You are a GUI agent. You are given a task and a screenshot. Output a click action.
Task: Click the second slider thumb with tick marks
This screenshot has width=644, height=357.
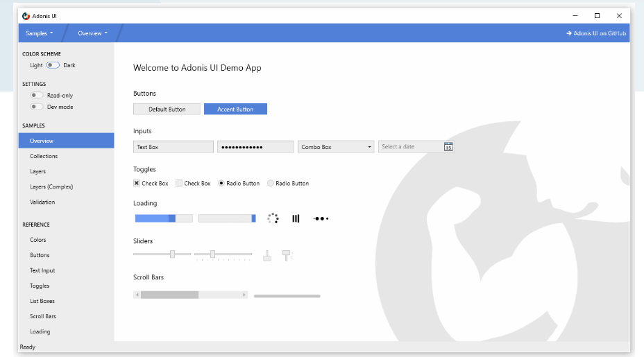212,254
